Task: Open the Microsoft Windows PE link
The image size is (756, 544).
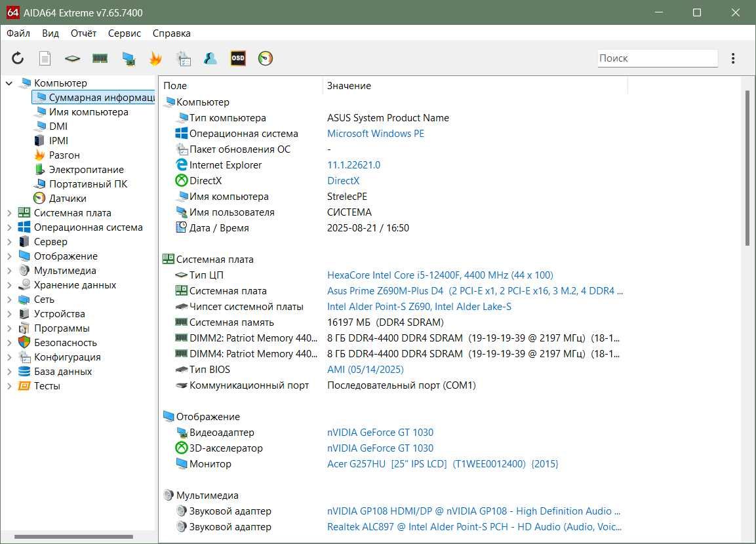Action: (376, 134)
